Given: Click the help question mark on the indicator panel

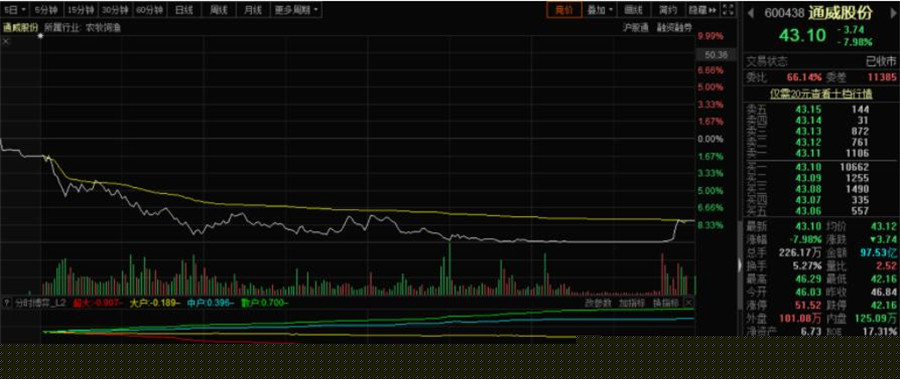Looking at the screenshot, I should 6,303.
